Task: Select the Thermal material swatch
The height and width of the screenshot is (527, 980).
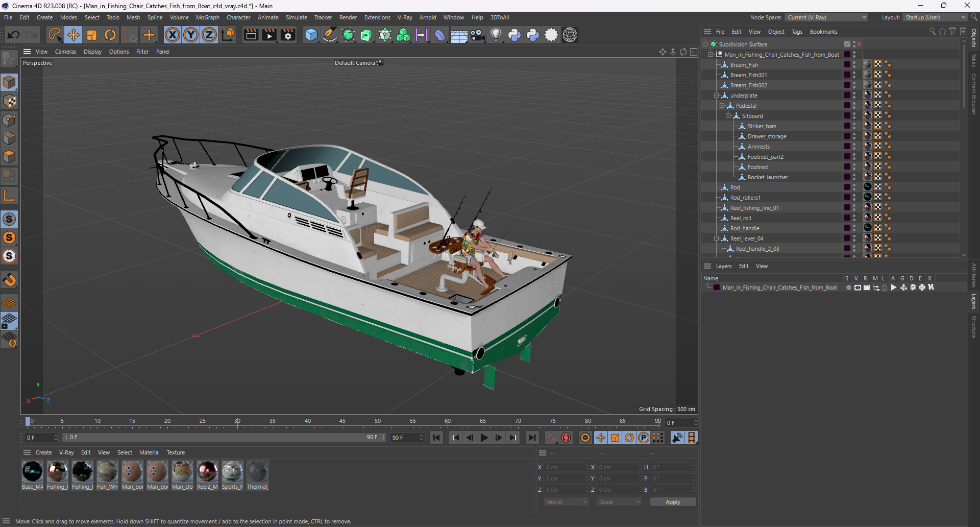Action: pos(257,475)
